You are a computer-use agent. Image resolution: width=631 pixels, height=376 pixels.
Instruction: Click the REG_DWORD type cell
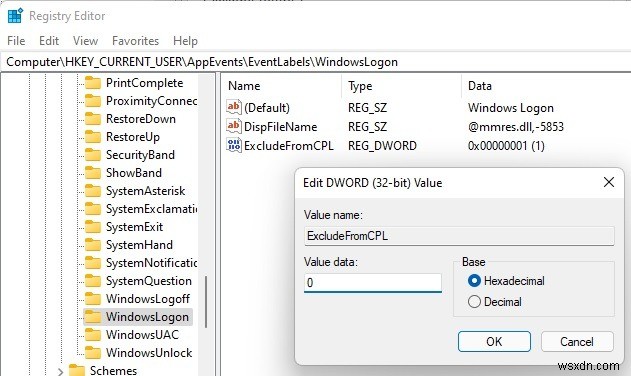pos(382,146)
